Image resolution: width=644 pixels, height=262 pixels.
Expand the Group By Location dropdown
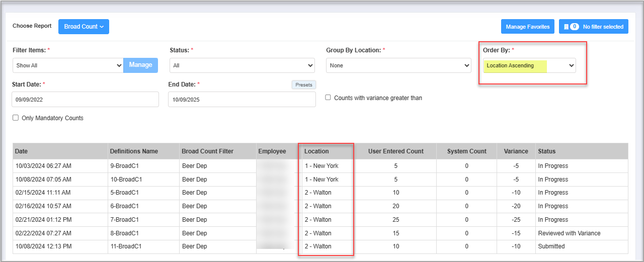(398, 65)
